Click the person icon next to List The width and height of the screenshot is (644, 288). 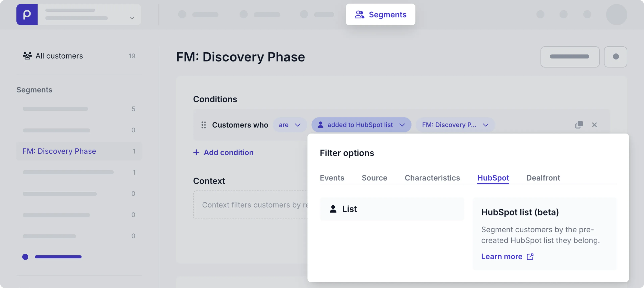pyautogui.click(x=333, y=209)
